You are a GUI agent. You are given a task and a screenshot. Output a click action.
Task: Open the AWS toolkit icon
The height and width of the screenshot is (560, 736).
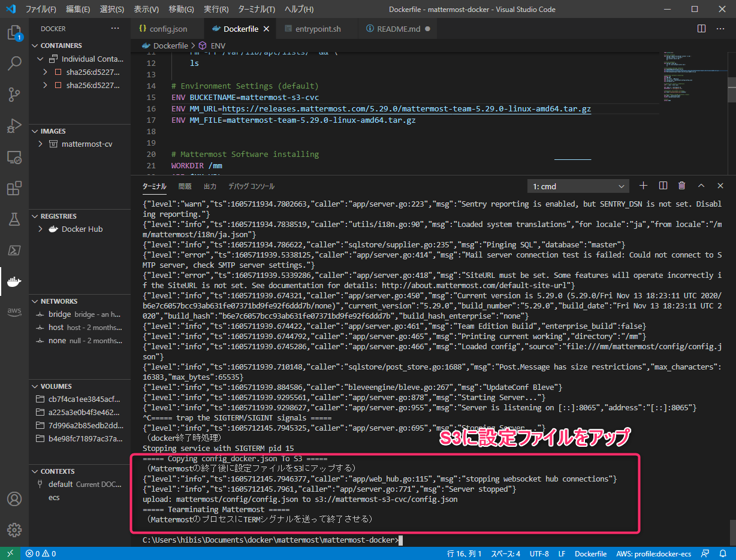pyautogui.click(x=14, y=312)
